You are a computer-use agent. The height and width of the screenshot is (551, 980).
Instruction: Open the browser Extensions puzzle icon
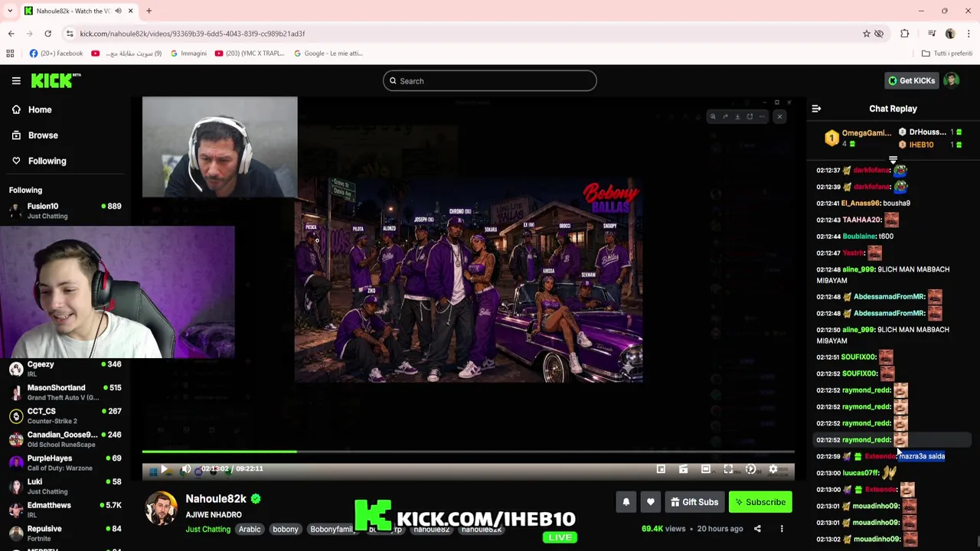pyautogui.click(x=904, y=34)
